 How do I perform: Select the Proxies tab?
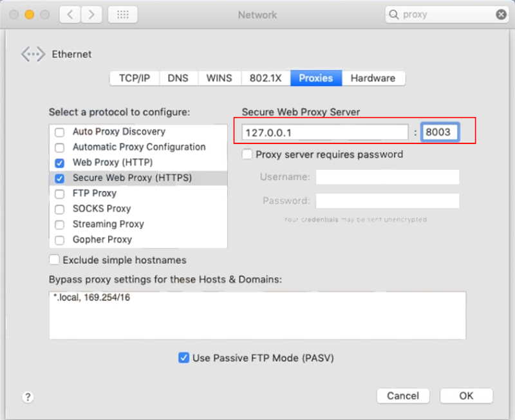point(316,78)
